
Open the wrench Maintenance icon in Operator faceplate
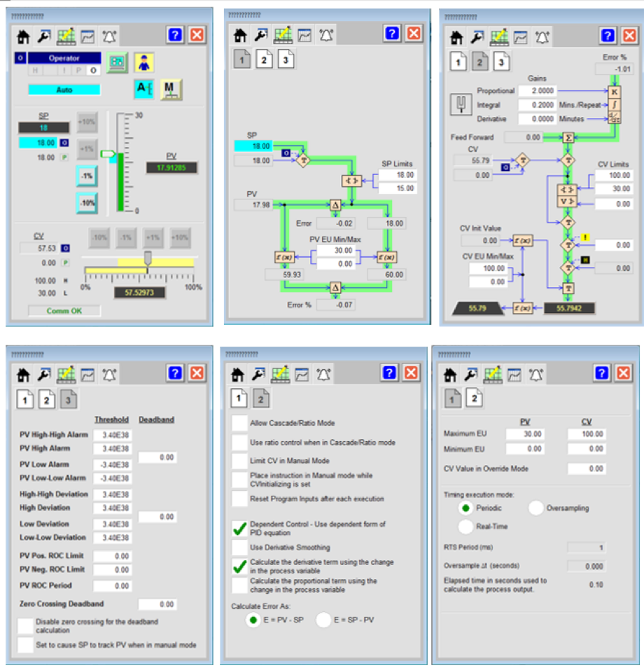click(44, 36)
